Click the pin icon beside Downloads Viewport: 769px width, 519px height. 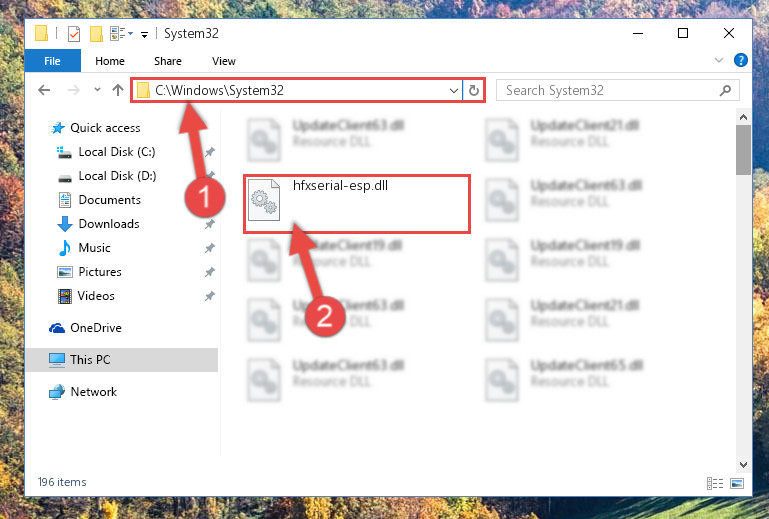point(209,224)
